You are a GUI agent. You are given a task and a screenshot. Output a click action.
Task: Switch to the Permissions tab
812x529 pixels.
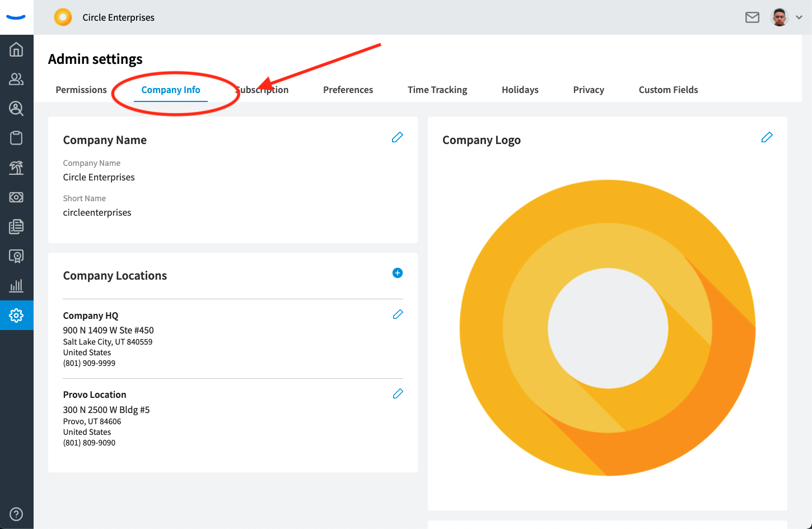(81, 90)
